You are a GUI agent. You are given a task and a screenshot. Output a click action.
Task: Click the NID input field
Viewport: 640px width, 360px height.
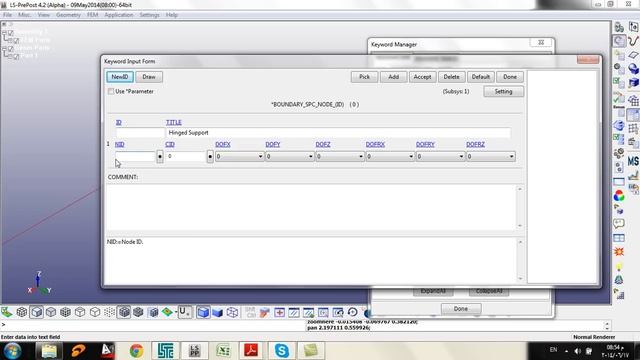pyautogui.click(x=135, y=156)
